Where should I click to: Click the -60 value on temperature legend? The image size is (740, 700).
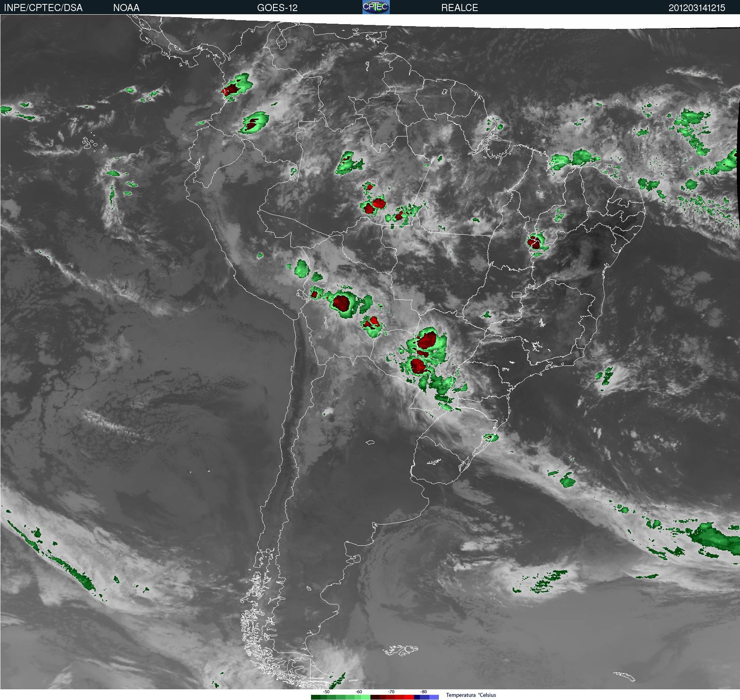click(359, 692)
